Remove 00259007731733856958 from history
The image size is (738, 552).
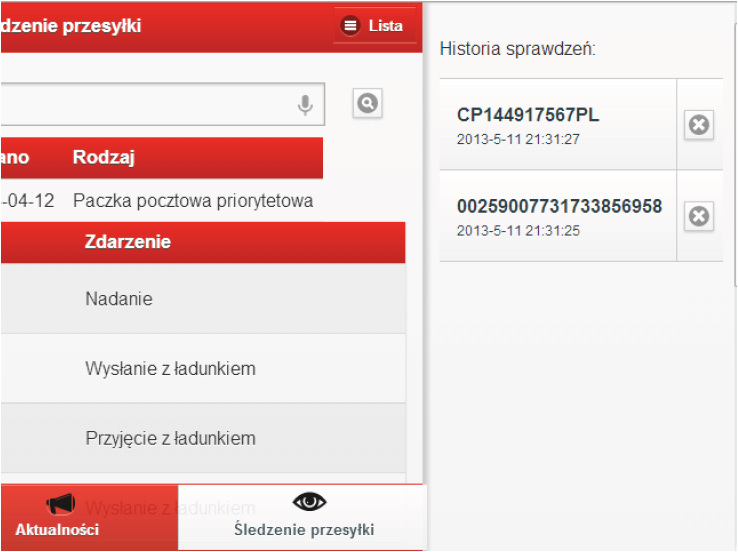[699, 216]
